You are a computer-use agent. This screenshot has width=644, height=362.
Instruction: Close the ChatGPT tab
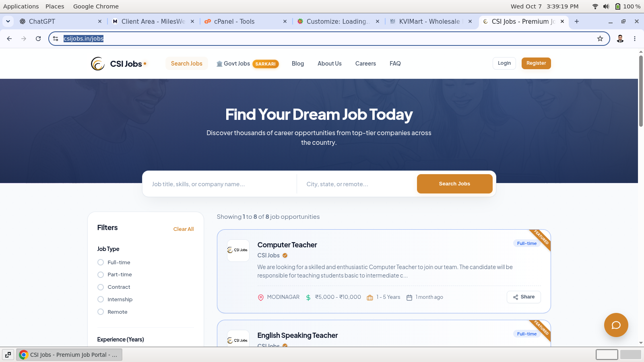(100, 21)
